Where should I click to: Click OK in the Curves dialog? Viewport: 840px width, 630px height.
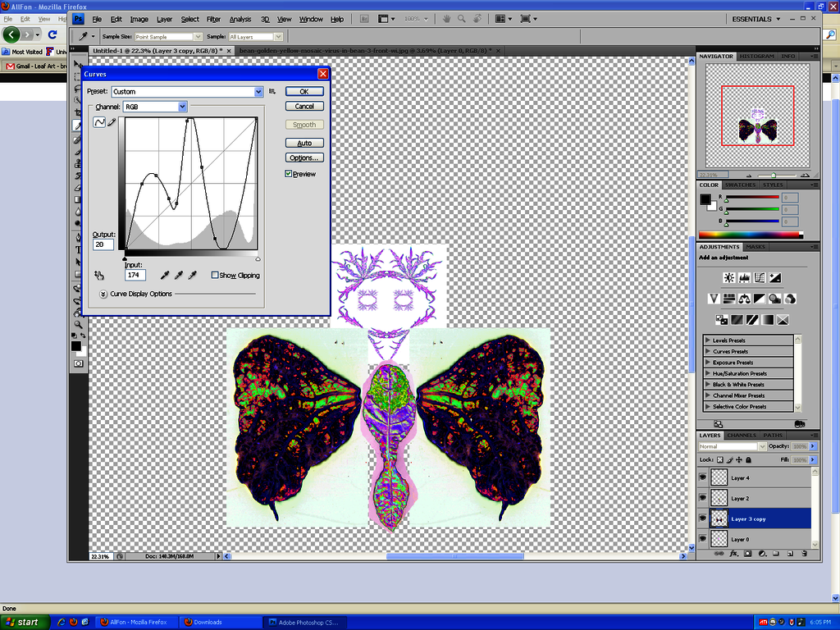click(x=304, y=91)
